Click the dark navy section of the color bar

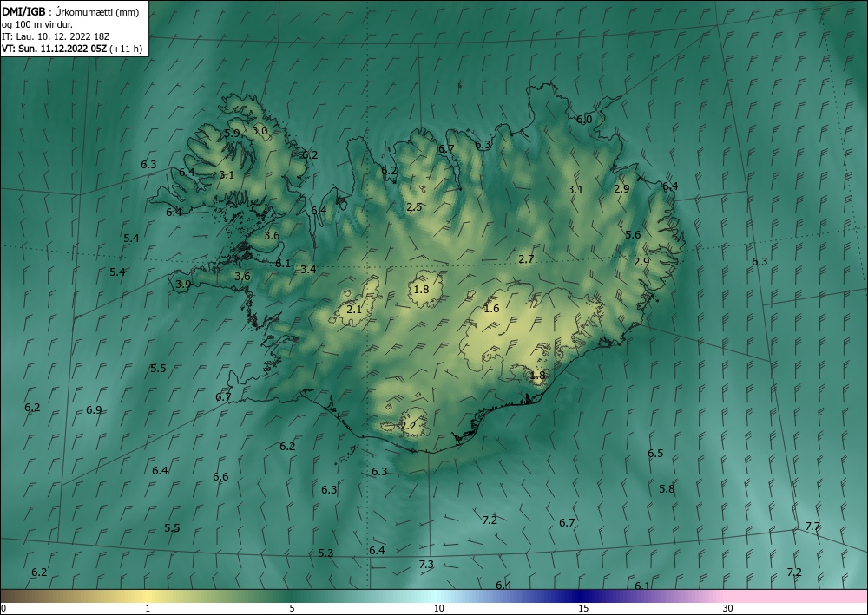582,596
